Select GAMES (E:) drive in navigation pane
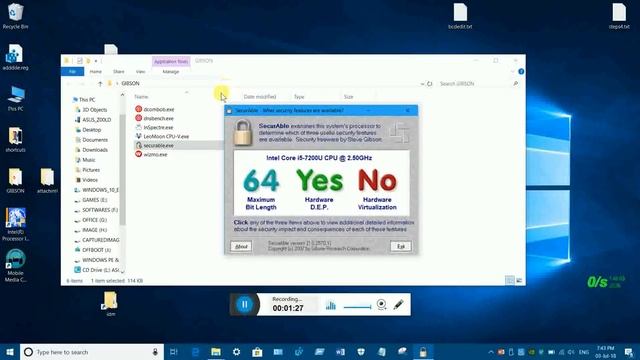640x360 pixels. tap(91, 200)
